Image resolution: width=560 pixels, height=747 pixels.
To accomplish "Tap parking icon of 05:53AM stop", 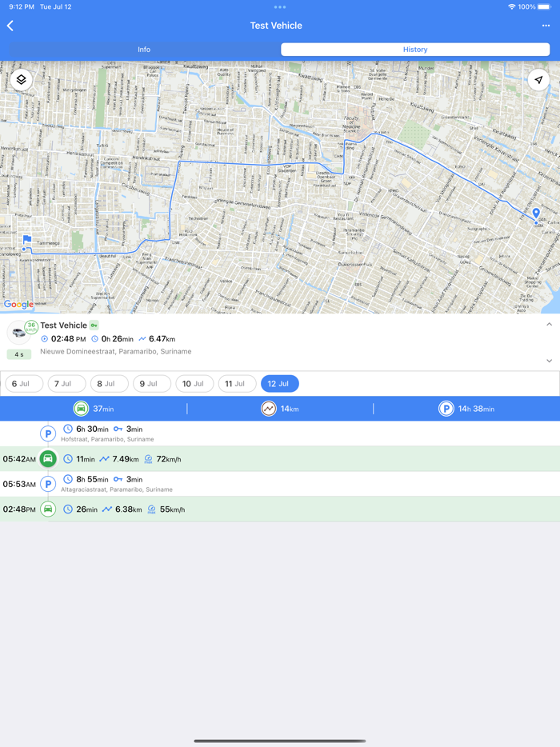I will tap(48, 484).
